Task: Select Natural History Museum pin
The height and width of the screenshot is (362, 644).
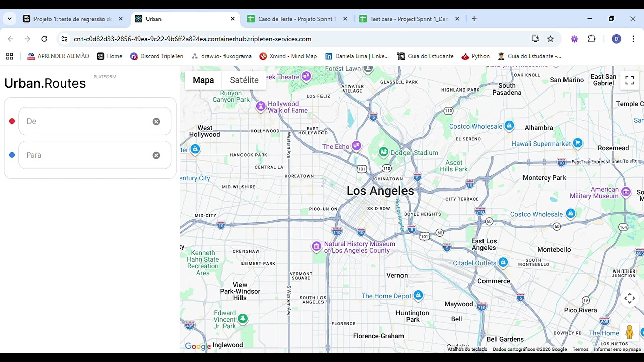Action: pos(316,246)
